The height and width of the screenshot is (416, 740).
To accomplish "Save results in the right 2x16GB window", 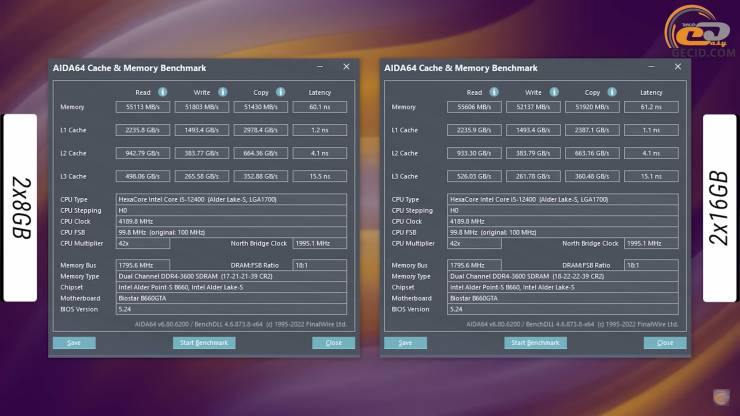I will [405, 343].
